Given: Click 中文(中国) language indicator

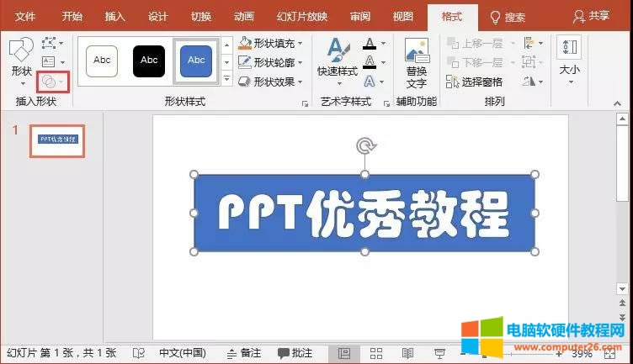Looking at the screenshot, I should click(183, 353).
